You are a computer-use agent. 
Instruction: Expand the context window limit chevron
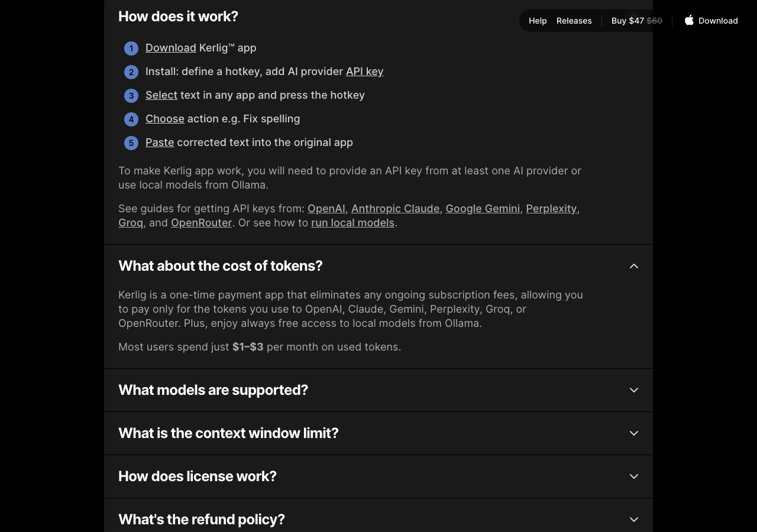pos(634,433)
